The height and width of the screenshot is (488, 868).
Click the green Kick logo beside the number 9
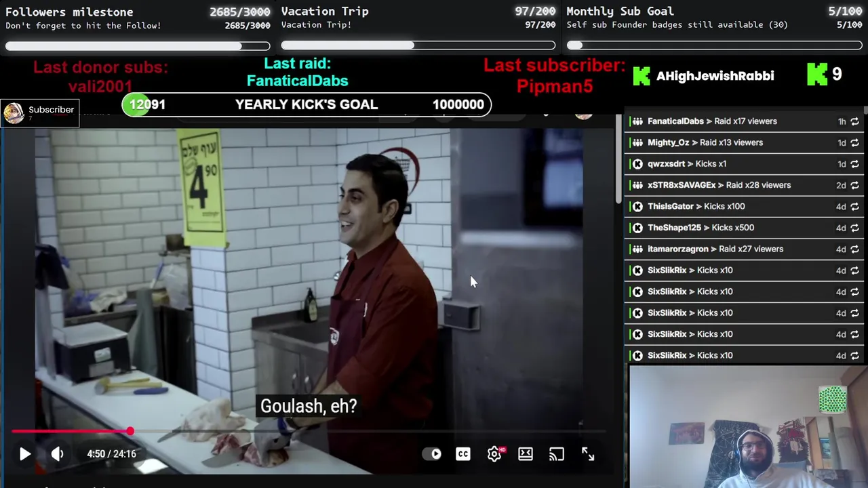tap(816, 75)
